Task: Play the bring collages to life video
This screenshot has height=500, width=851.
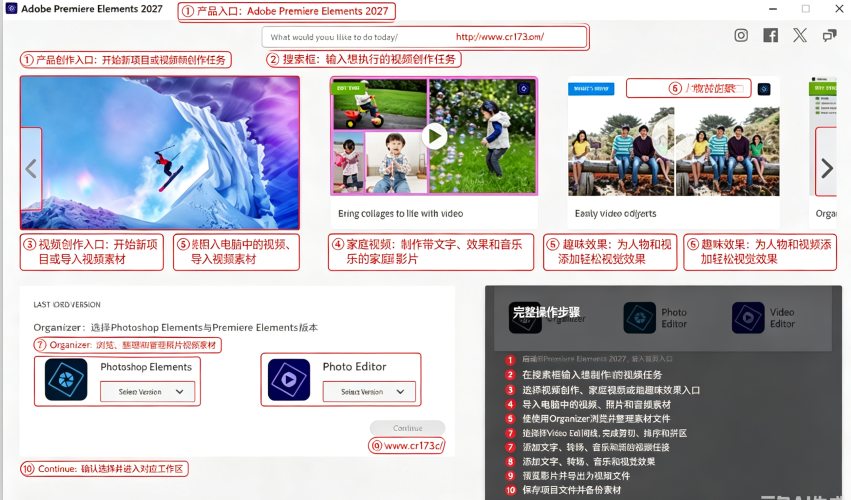Action: pos(434,136)
